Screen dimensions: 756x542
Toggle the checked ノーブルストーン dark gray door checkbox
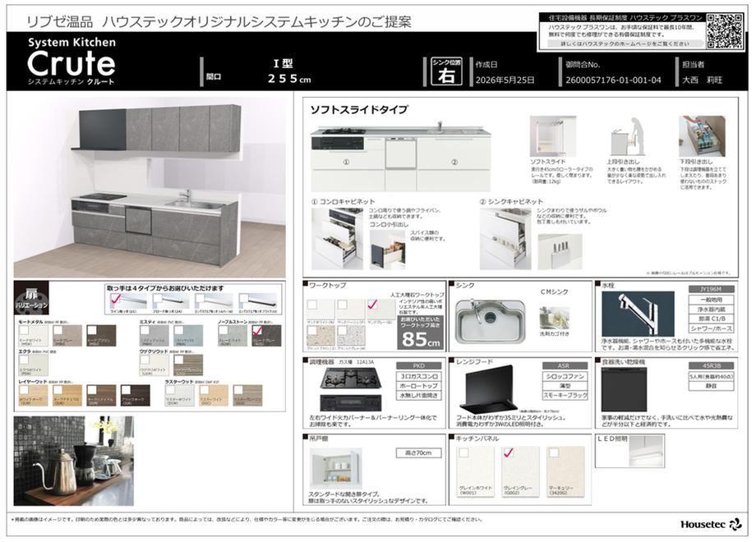point(257,330)
